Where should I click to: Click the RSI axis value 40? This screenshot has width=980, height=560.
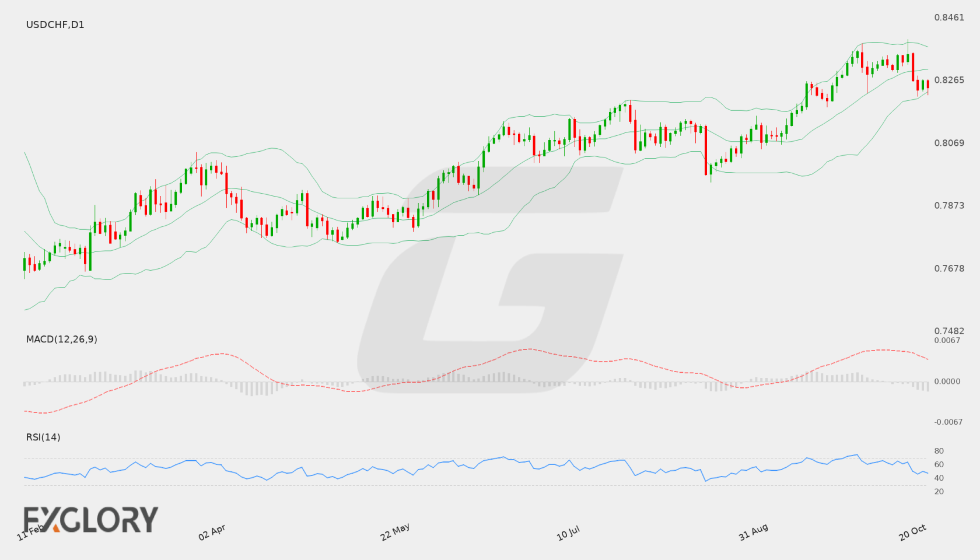(939, 478)
